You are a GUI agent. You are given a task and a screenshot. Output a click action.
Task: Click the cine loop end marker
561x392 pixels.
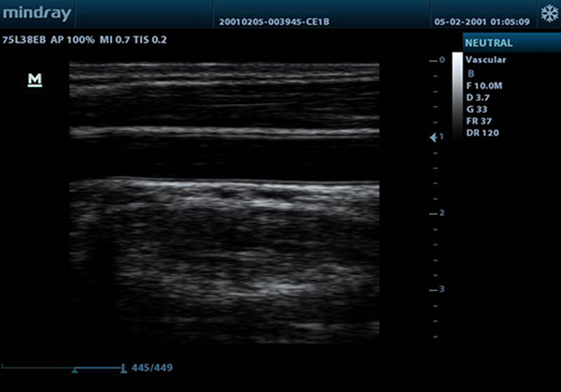coord(124,368)
